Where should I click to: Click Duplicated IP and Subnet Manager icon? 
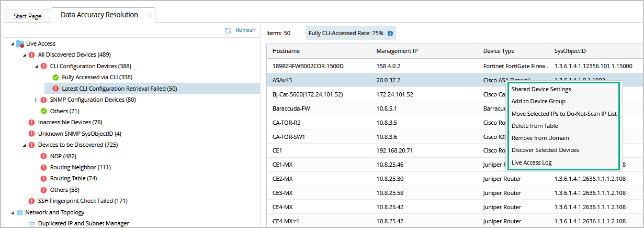(32, 224)
